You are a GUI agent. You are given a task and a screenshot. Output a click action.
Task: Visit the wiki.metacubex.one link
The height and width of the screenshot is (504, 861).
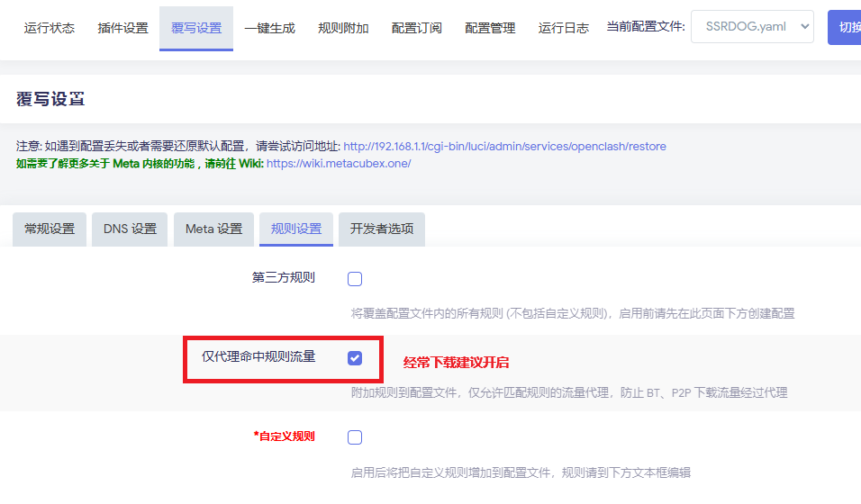click(x=339, y=164)
